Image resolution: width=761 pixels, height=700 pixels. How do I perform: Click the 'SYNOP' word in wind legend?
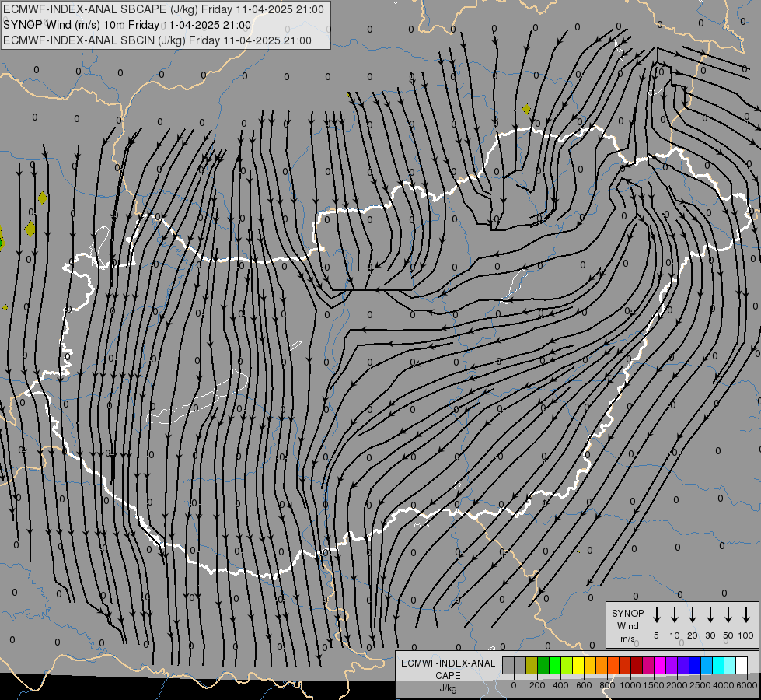tap(627, 613)
